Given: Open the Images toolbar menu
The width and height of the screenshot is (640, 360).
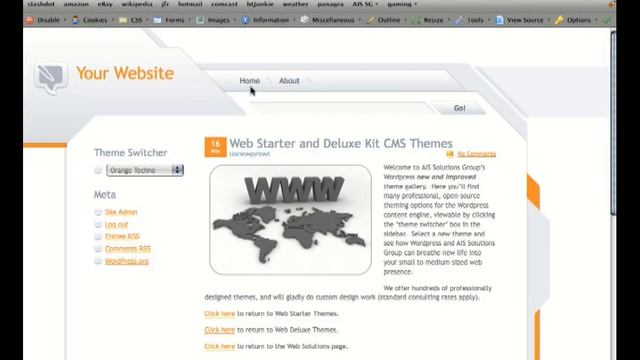Looking at the screenshot, I should 216,20.
